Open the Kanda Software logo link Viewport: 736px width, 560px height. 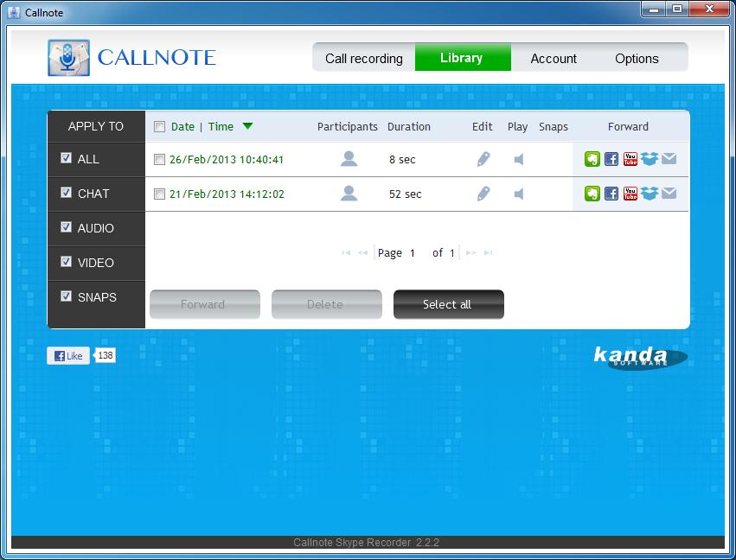click(640, 358)
